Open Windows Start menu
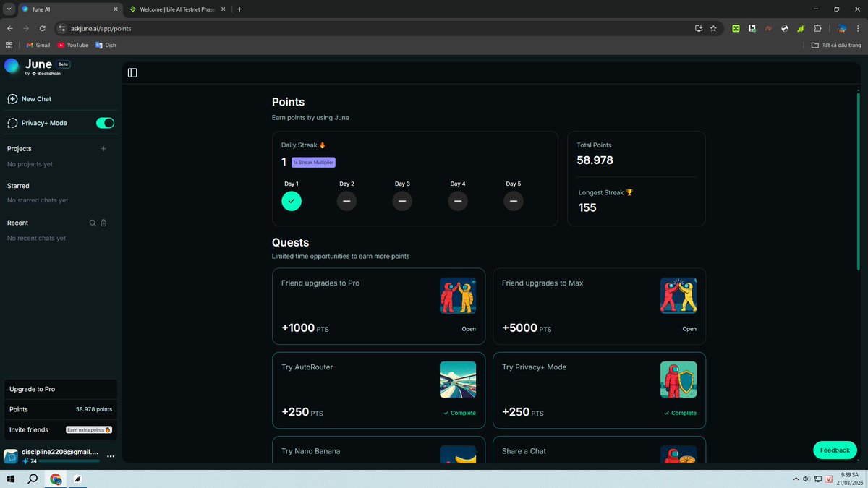868x488 pixels. (11, 479)
